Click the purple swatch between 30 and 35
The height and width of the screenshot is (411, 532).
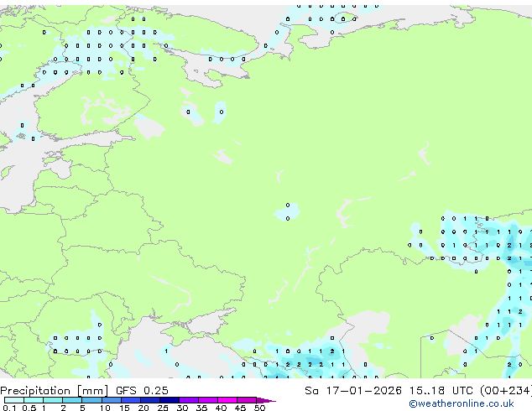click(188, 400)
